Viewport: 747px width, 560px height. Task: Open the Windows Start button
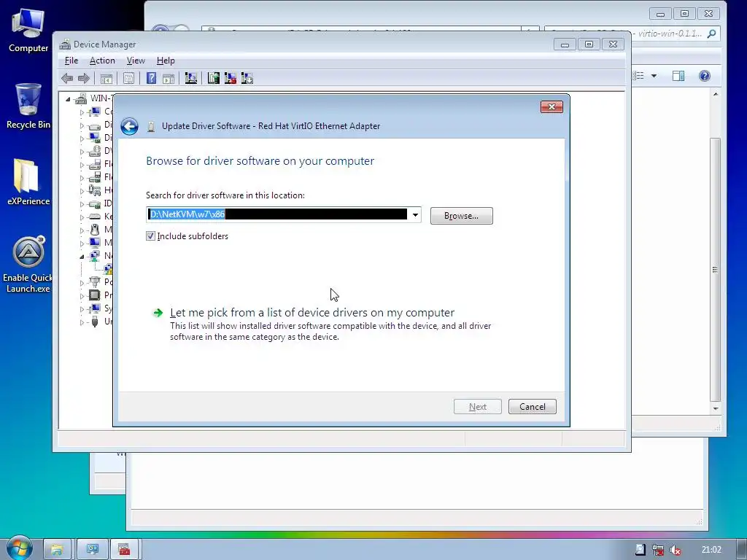pyautogui.click(x=19, y=548)
